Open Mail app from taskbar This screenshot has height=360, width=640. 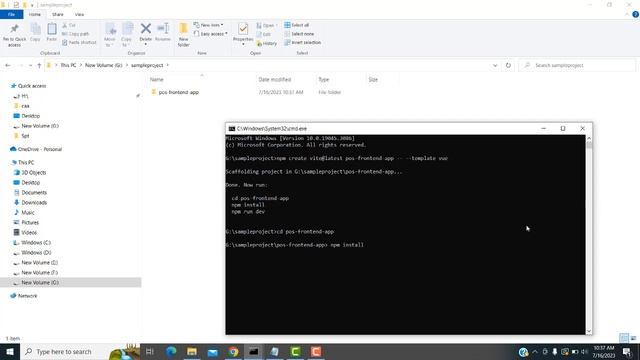click(213, 351)
